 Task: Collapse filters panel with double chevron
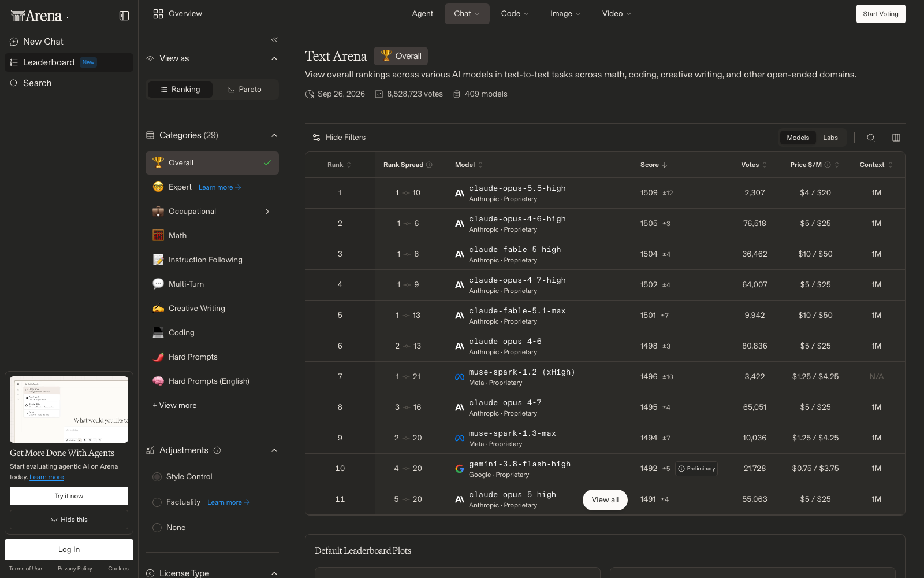[x=274, y=40]
